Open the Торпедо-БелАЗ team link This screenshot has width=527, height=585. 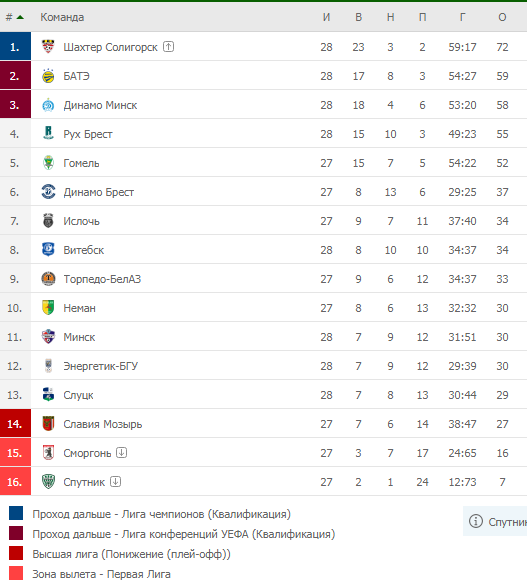click(102, 279)
